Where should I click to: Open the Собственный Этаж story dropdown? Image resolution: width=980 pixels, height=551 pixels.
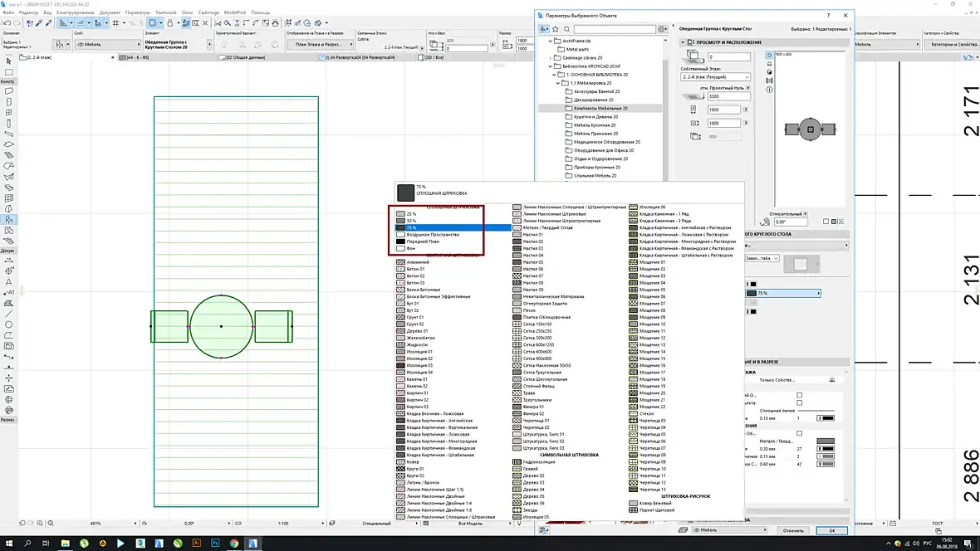pyautogui.click(x=715, y=77)
